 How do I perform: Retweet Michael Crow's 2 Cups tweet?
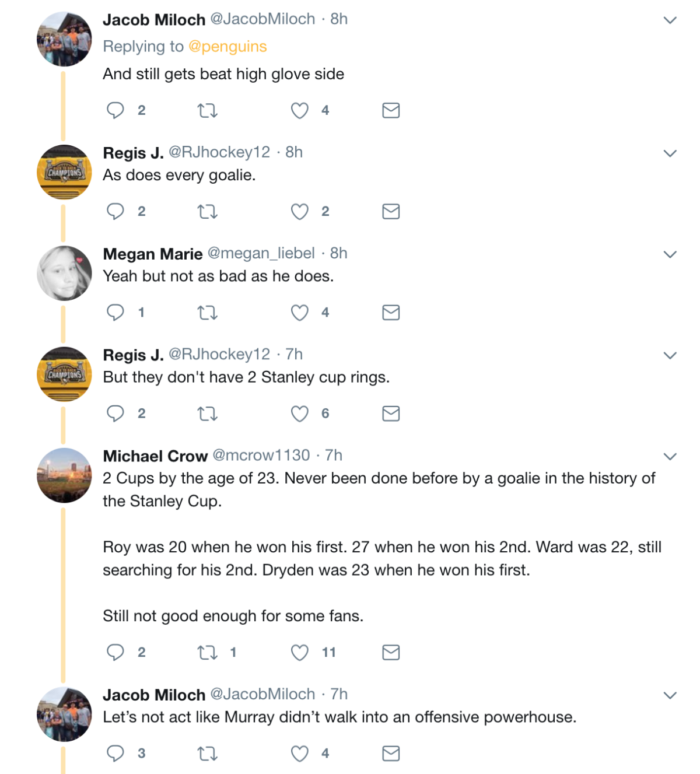[x=207, y=652]
